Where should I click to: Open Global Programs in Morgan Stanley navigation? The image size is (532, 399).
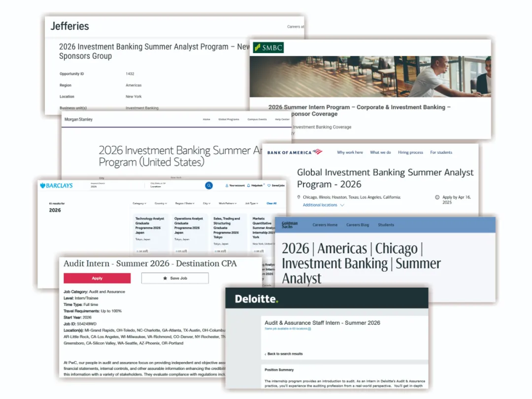click(229, 119)
